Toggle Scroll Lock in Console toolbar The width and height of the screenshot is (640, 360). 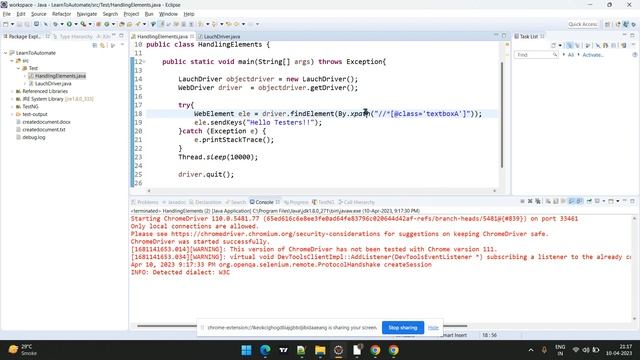(x=556, y=201)
